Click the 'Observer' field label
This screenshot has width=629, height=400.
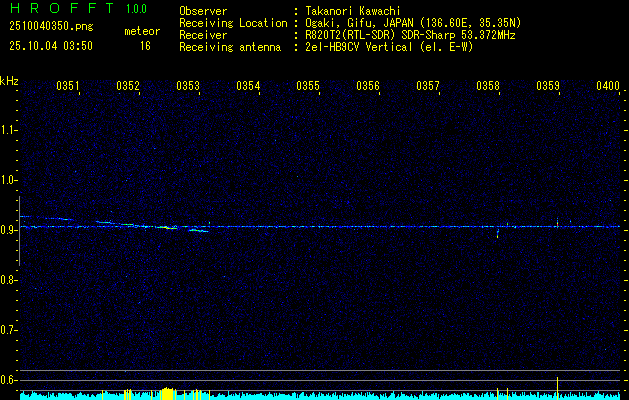203,11
